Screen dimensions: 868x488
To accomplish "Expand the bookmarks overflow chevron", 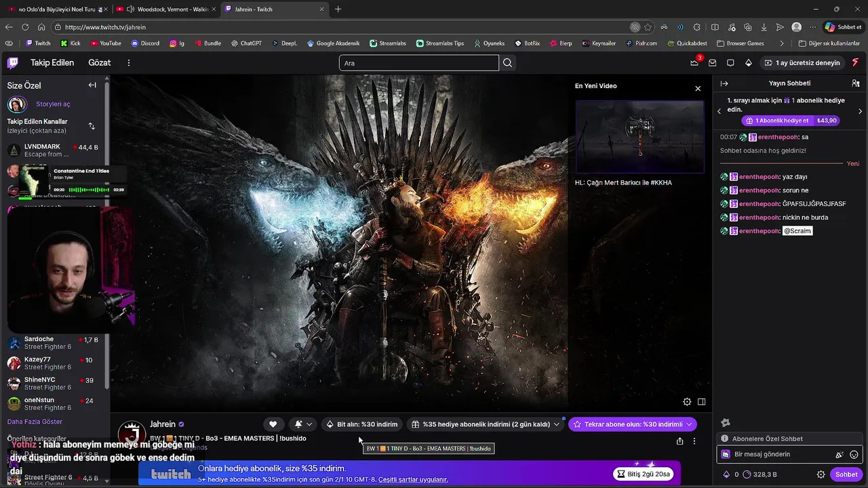I will coord(782,43).
